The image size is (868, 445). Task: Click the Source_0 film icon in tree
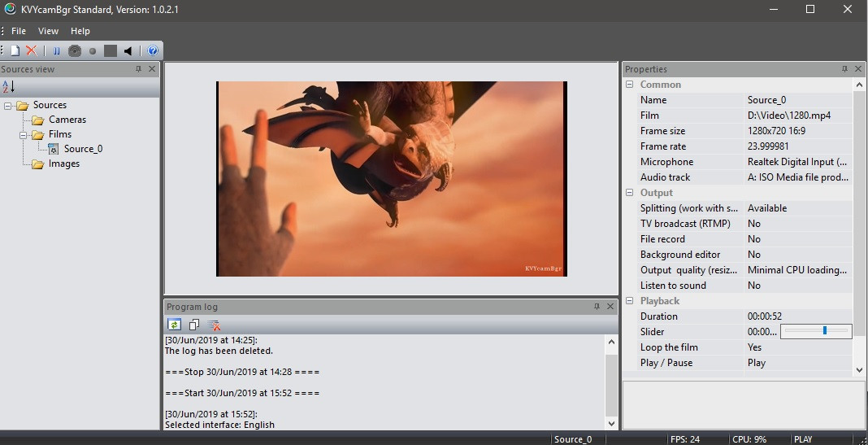53,149
